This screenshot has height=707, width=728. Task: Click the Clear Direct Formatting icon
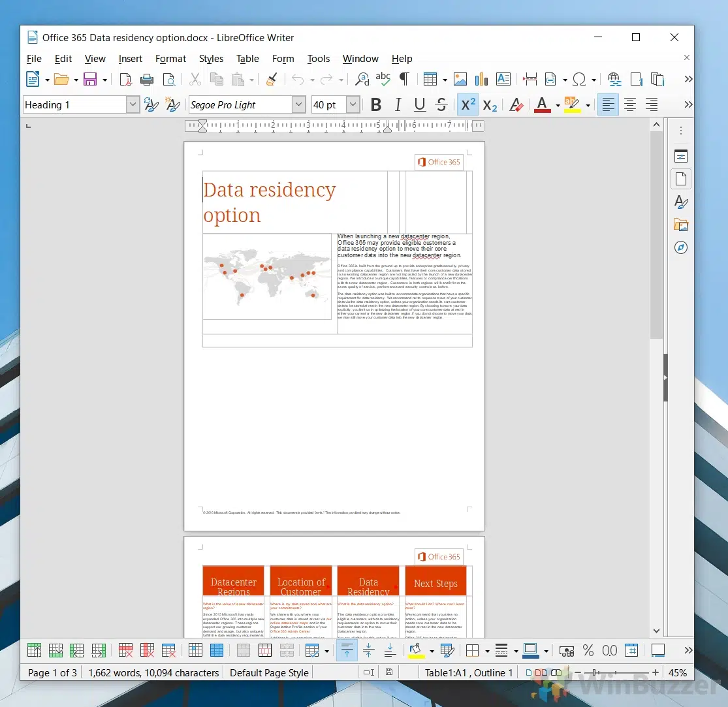click(x=516, y=105)
